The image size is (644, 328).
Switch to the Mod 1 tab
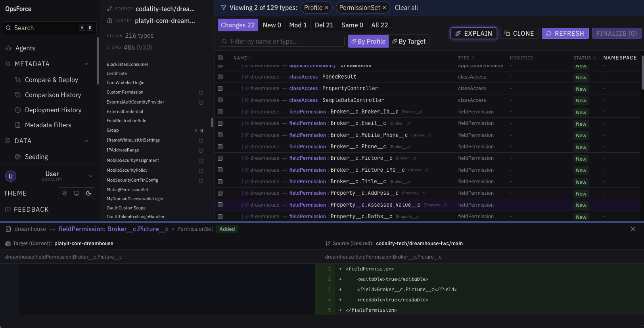pyautogui.click(x=298, y=25)
